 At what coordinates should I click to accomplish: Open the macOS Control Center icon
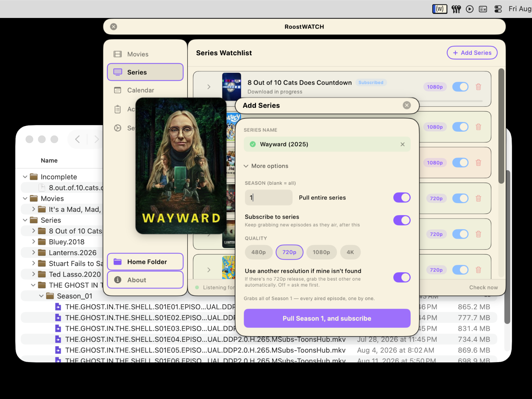pyautogui.click(x=498, y=9)
